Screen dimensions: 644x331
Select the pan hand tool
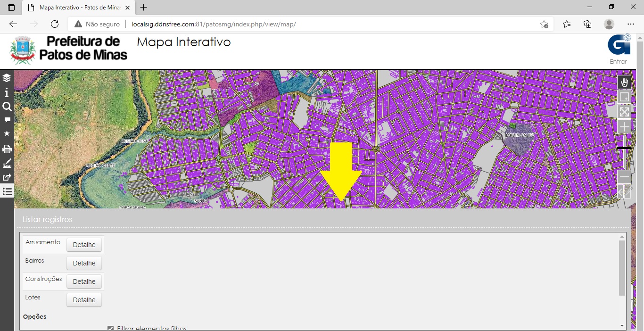(x=624, y=83)
